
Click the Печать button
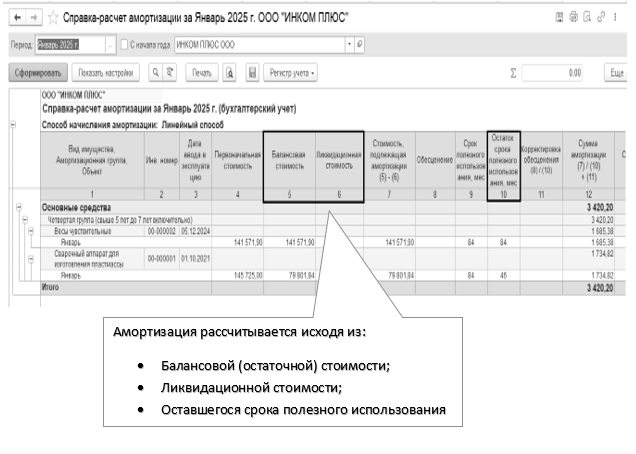click(202, 73)
